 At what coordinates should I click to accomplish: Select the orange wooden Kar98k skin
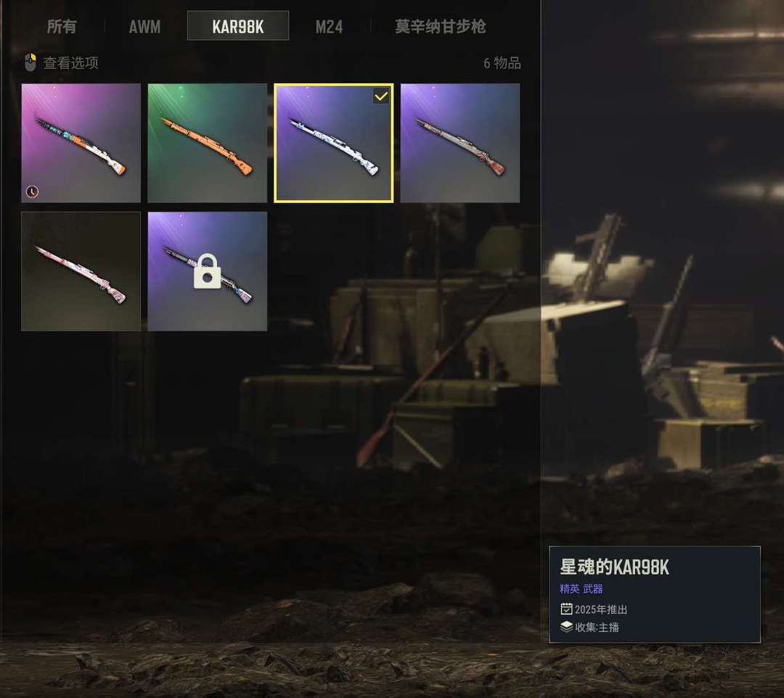208,143
